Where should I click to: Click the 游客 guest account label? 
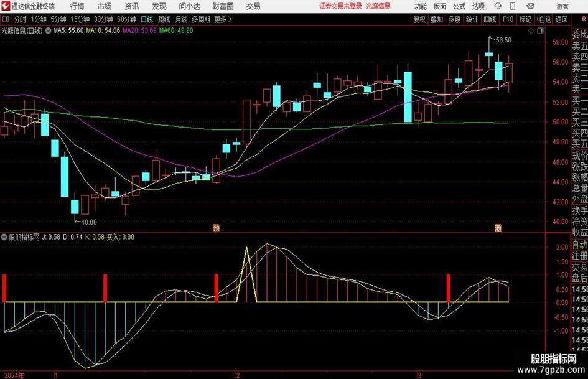[562, 6]
